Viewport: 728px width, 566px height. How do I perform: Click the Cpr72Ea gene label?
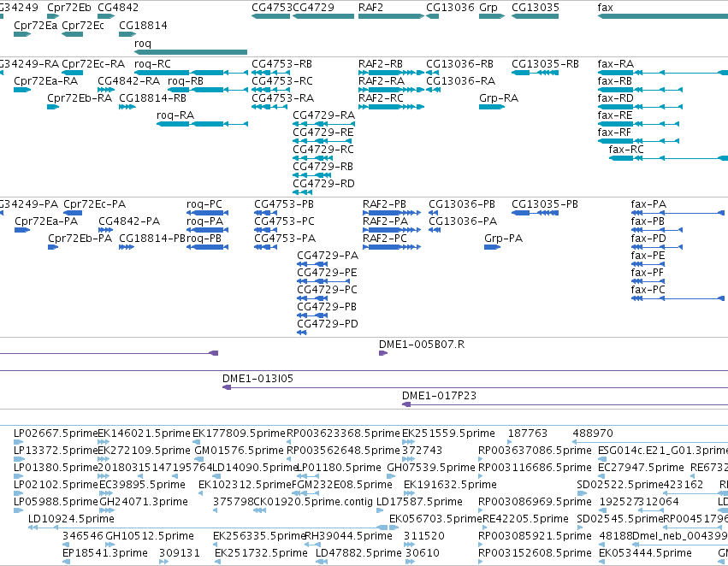(x=36, y=26)
